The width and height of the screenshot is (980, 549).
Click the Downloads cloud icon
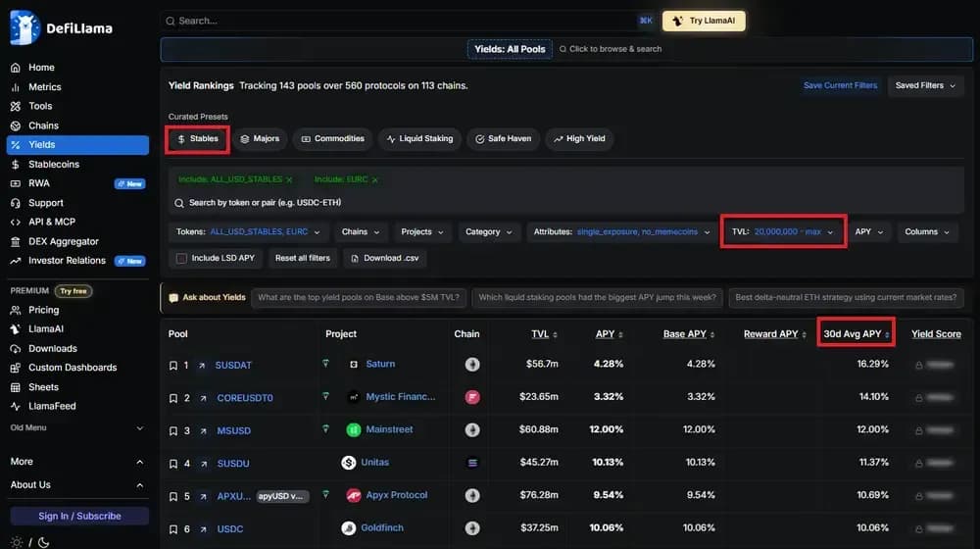pos(16,349)
